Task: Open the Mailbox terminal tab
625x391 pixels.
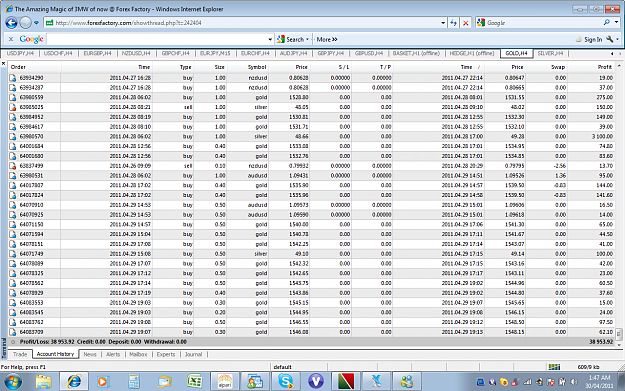Action: (138, 354)
